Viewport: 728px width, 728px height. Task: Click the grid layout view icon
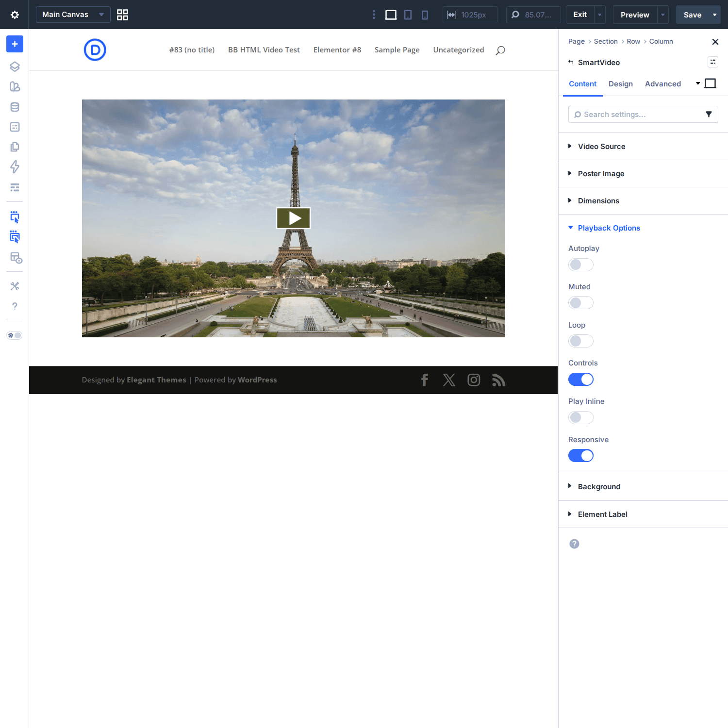[122, 15]
